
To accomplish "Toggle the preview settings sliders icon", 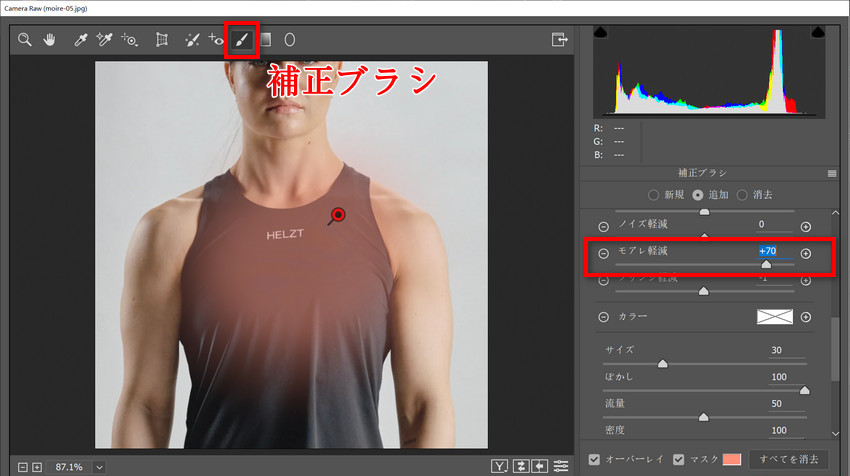I will tap(561, 466).
